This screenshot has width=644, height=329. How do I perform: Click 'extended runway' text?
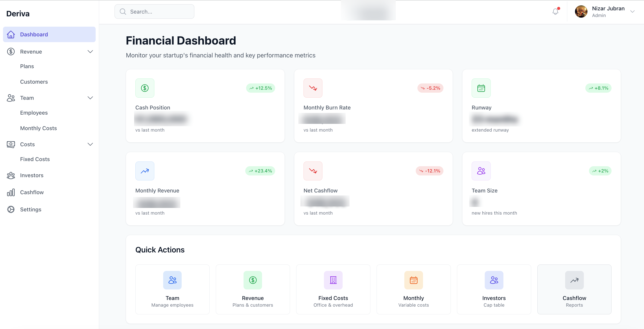[490, 130]
